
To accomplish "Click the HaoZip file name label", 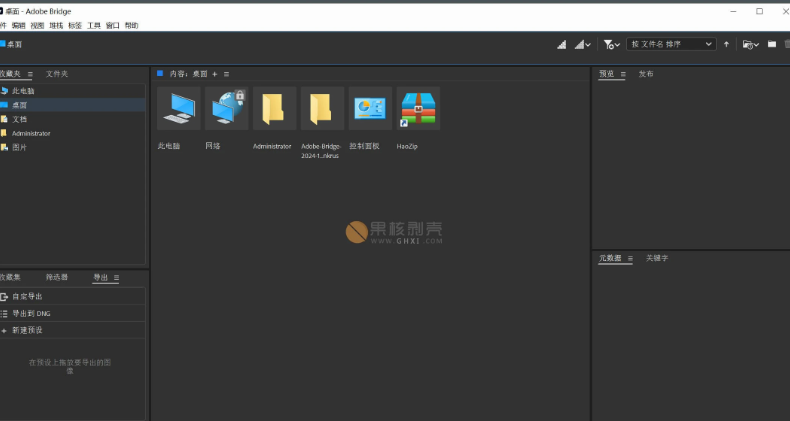I will click(407, 146).
